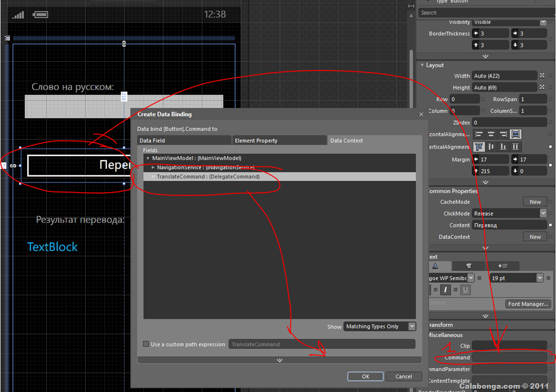This screenshot has height=392, width=556.
Task: Click the properties Search field
Action: point(487,12)
